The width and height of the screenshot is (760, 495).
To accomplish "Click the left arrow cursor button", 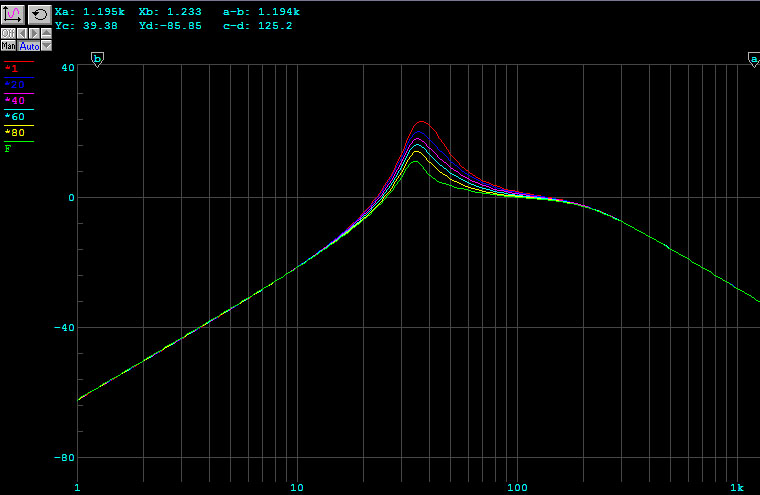I will [22, 33].
